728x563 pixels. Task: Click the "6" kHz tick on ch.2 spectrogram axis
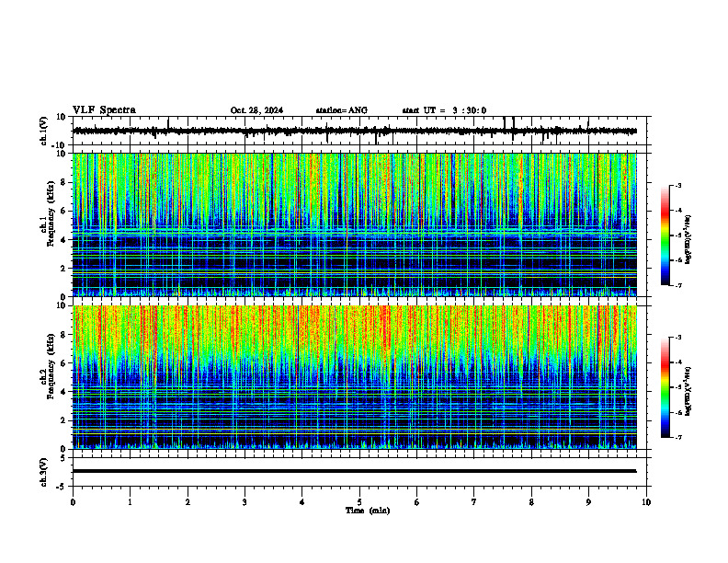64,363
